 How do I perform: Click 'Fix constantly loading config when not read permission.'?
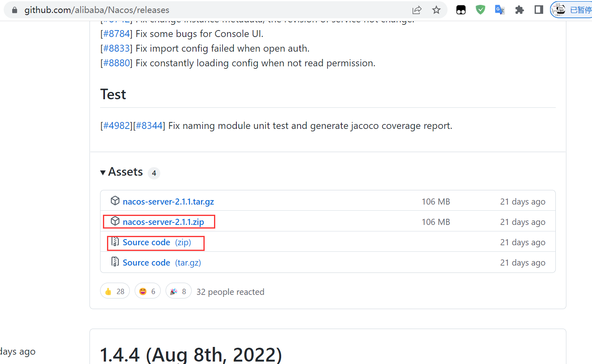[256, 63]
